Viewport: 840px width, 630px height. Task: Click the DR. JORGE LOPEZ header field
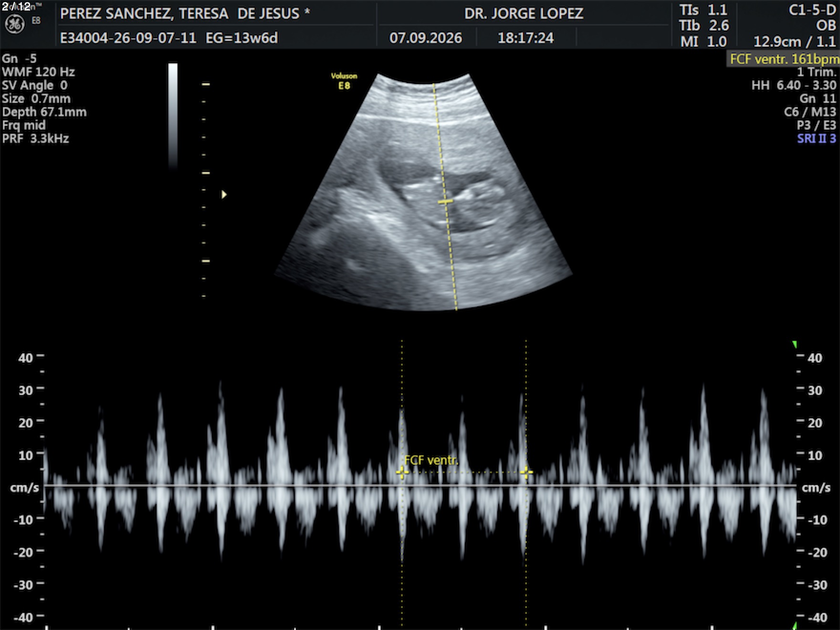click(x=524, y=13)
